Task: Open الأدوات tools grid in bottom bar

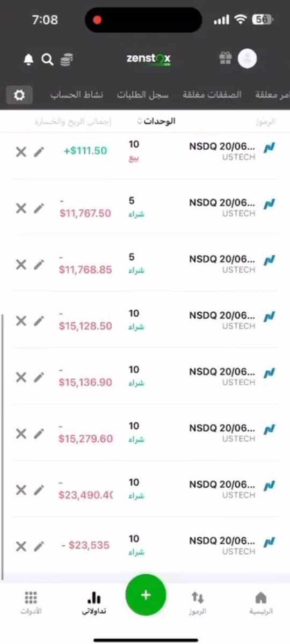Action: pos(31,602)
